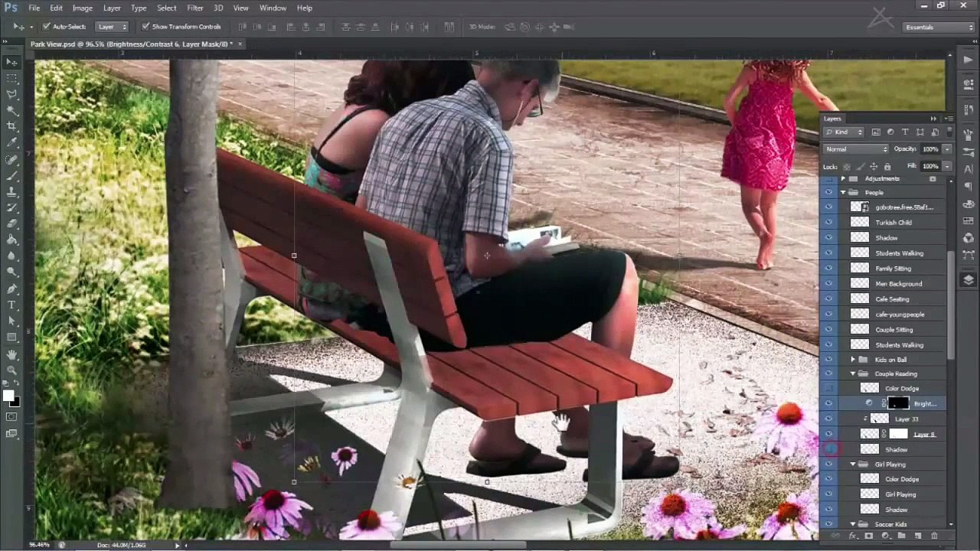The height and width of the screenshot is (551, 980).
Task: Click the white Layer 8 mask thumbnail
Action: [898, 434]
